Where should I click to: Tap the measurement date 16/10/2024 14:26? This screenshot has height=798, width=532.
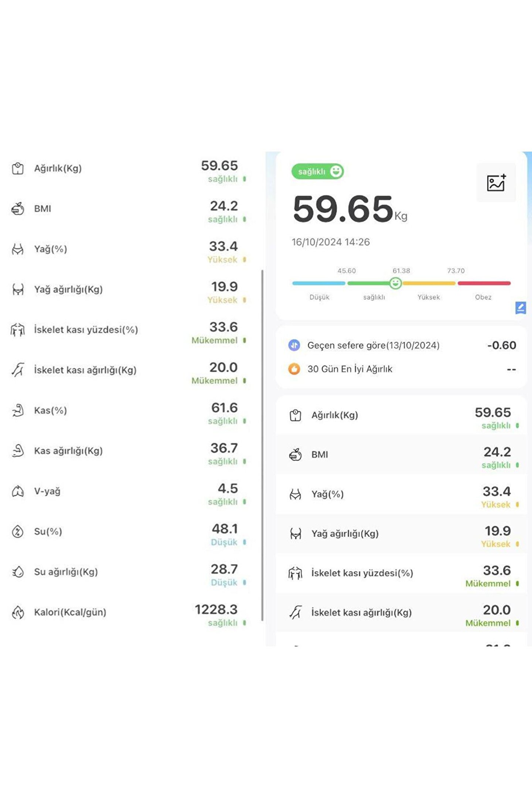(x=331, y=242)
